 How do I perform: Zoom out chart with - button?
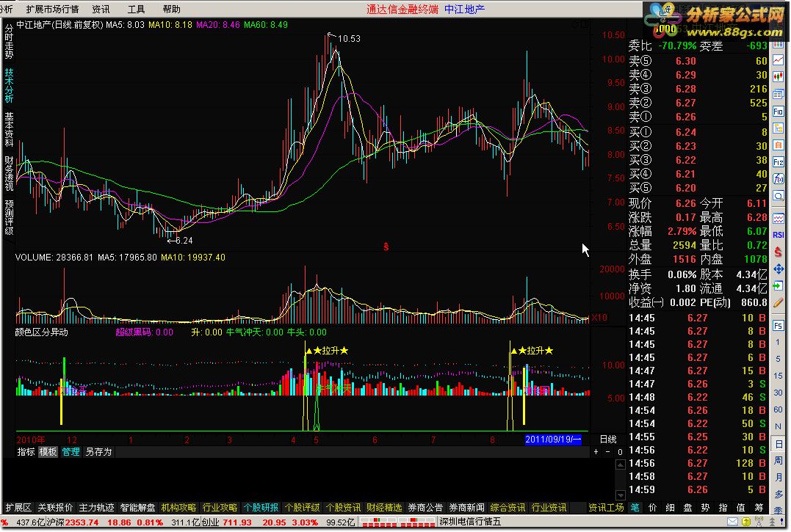click(x=607, y=452)
